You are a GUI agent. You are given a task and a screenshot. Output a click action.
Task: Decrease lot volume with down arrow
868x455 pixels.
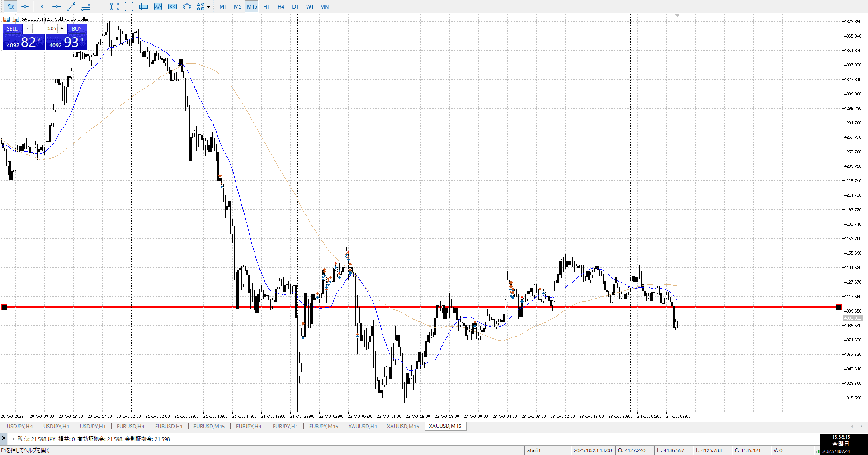pyautogui.click(x=28, y=28)
